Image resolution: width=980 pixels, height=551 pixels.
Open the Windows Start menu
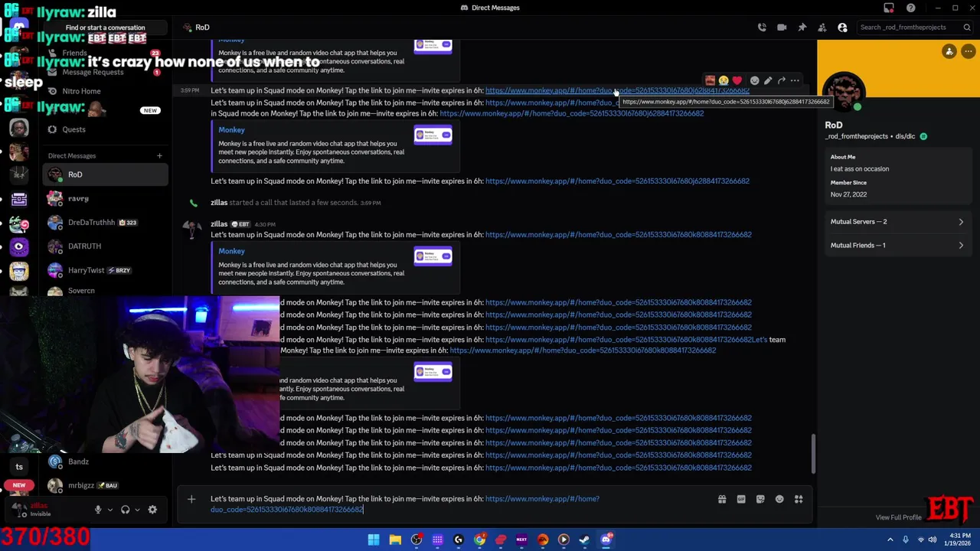point(374,540)
